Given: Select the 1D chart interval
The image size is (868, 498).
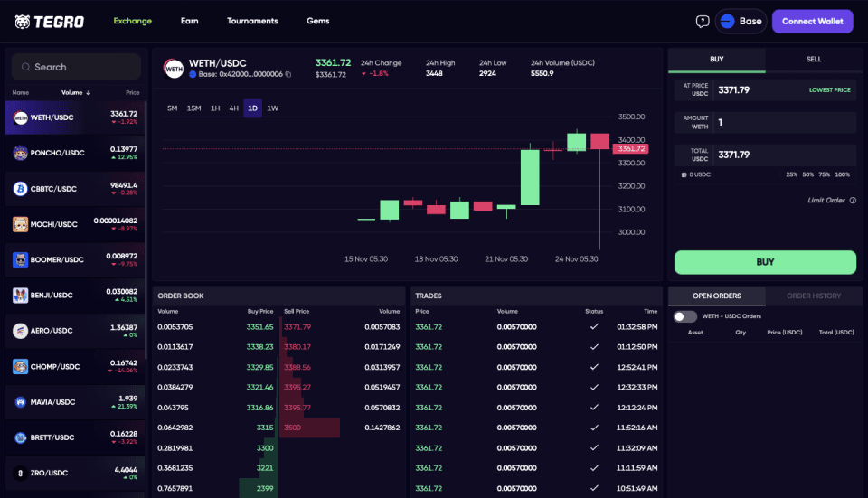Looking at the screenshot, I should click(x=252, y=108).
